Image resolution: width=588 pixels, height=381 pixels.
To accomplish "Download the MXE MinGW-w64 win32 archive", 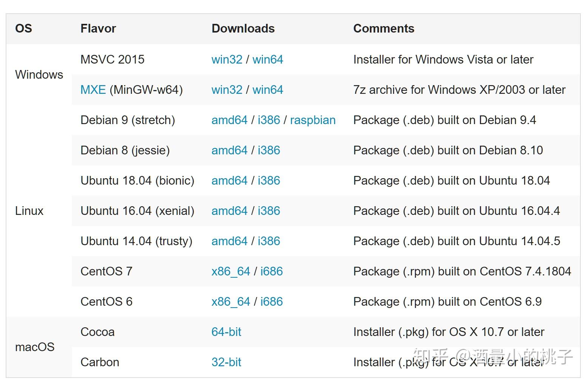I will pyautogui.click(x=227, y=90).
